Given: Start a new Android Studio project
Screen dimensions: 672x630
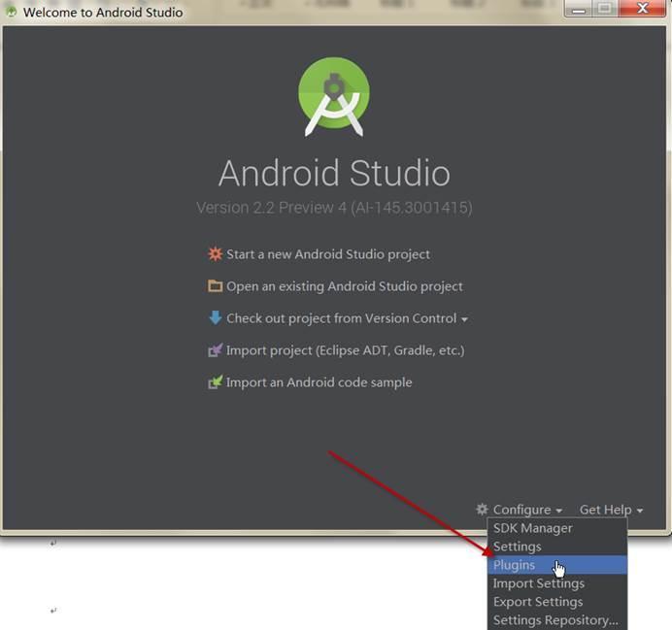Looking at the screenshot, I should (328, 254).
